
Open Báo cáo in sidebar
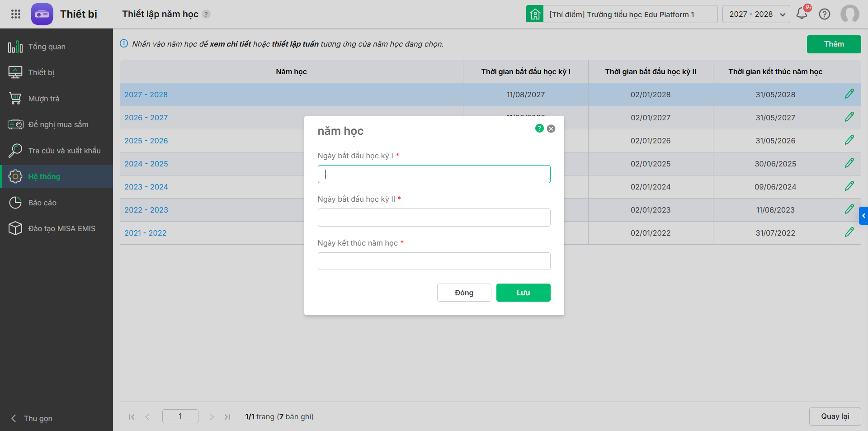pyautogui.click(x=57, y=203)
